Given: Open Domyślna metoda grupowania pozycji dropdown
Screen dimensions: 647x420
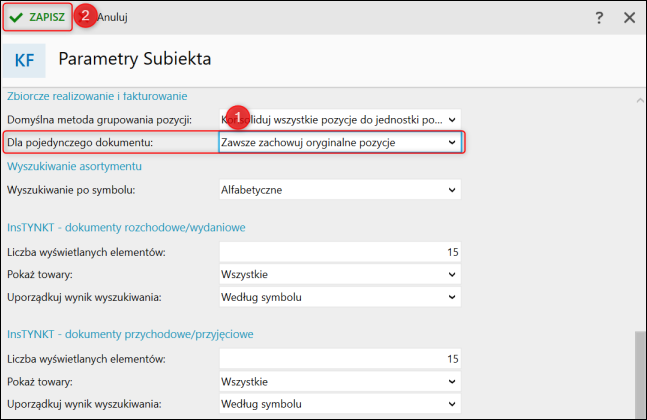Looking at the screenshot, I should pyautogui.click(x=339, y=119).
